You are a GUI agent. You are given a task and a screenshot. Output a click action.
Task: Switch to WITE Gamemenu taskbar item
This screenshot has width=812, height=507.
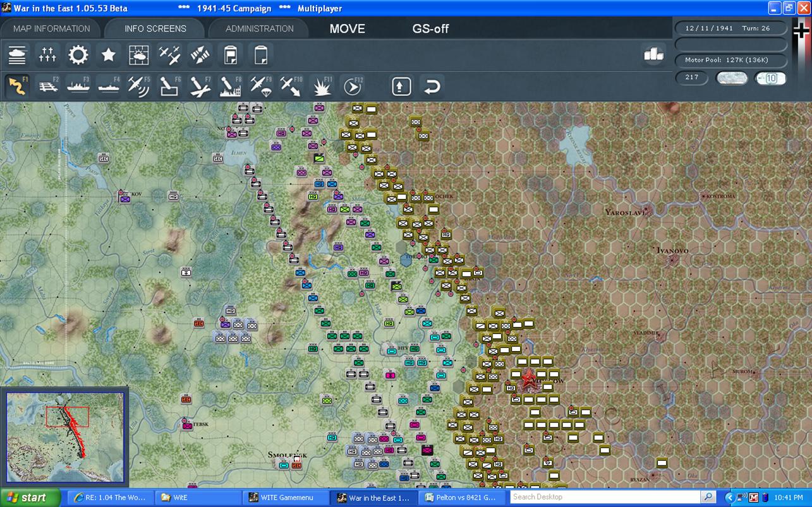(284, 498)
